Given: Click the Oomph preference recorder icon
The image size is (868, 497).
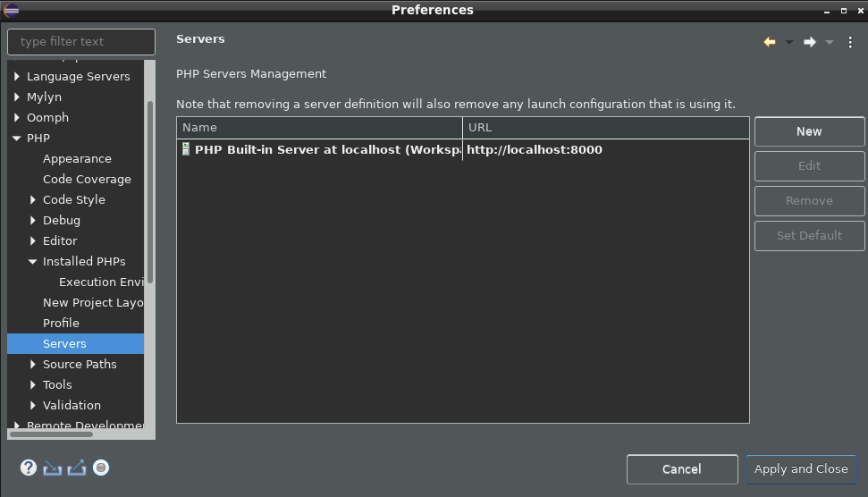Looking at the screenshot, I should pyautogui.click(x=101, y=468).
